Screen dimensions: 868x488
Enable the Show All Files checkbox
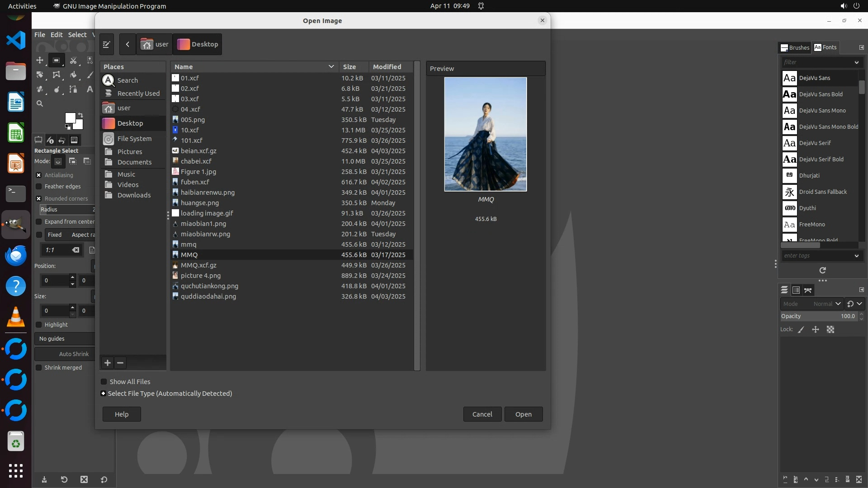[104, 382]
